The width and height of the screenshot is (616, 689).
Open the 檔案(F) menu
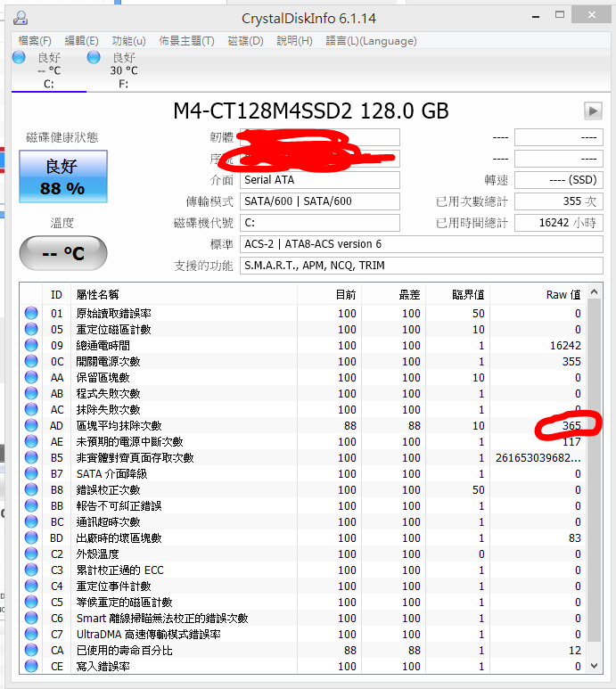[x=35, y=41]
